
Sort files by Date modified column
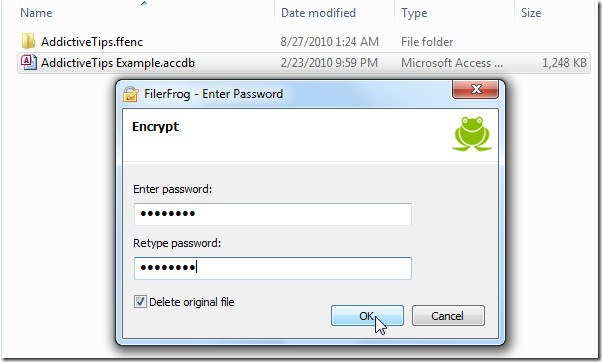point(318,13)
